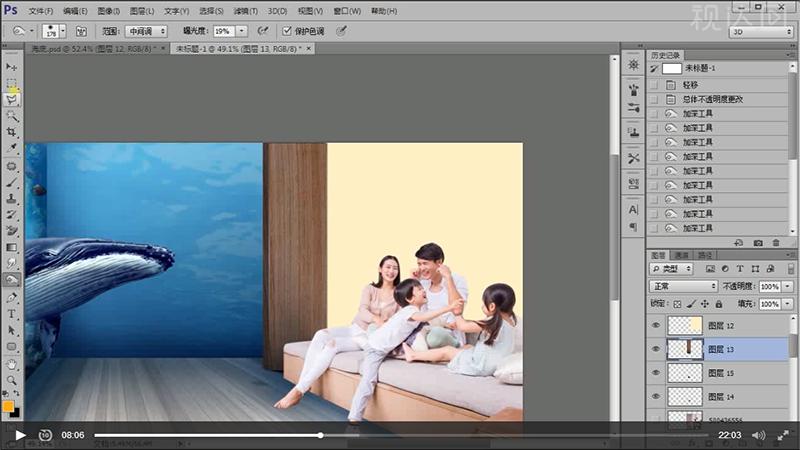The height and width of the screenshot is (450, 800).
Task: Play the video
Action: 20,435
